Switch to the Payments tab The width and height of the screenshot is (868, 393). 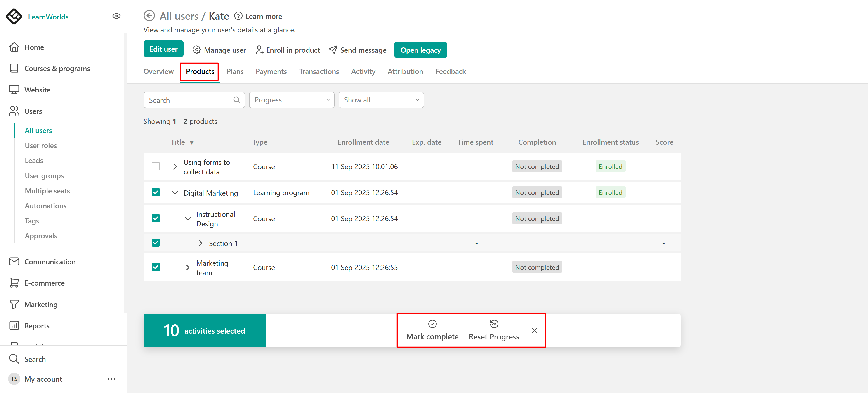tap(271, 71)
